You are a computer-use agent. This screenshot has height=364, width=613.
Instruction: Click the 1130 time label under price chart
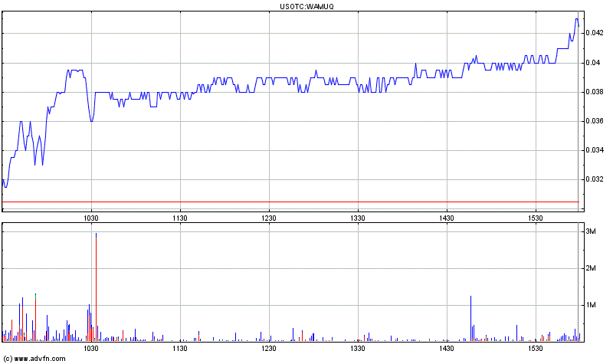(180, 218)
